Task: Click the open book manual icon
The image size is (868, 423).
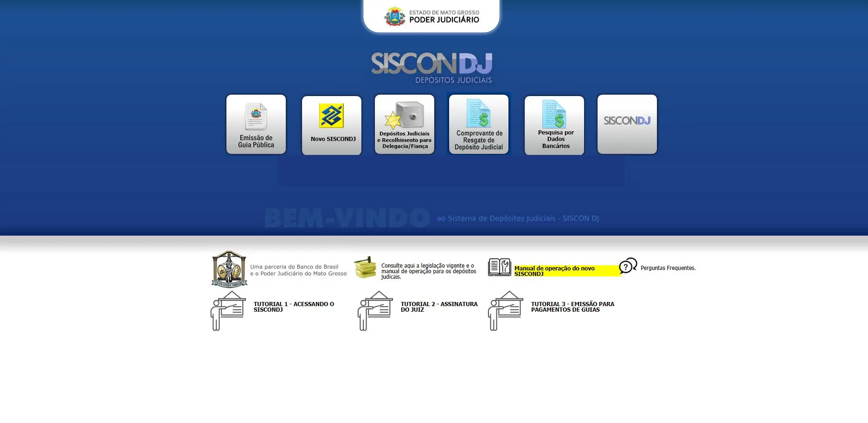Action: [x=499, y=267]
